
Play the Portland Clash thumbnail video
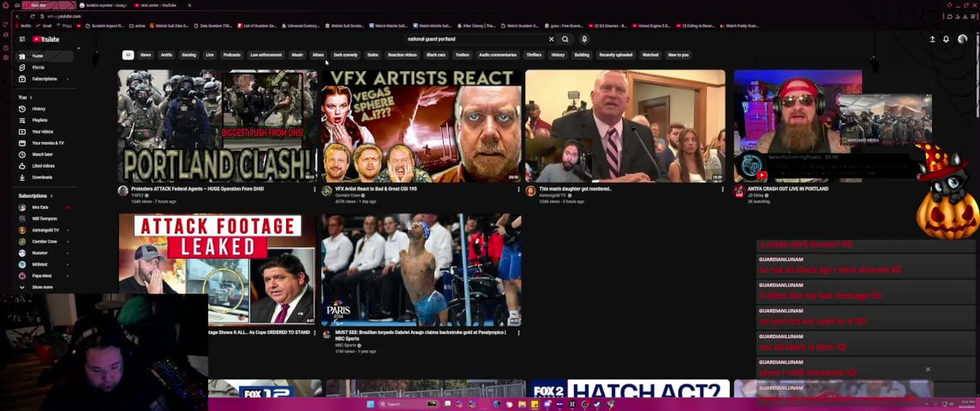217,126
